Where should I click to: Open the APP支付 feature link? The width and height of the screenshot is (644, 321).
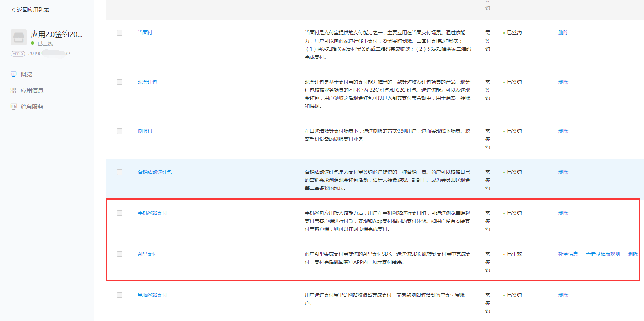coord(148,254)
